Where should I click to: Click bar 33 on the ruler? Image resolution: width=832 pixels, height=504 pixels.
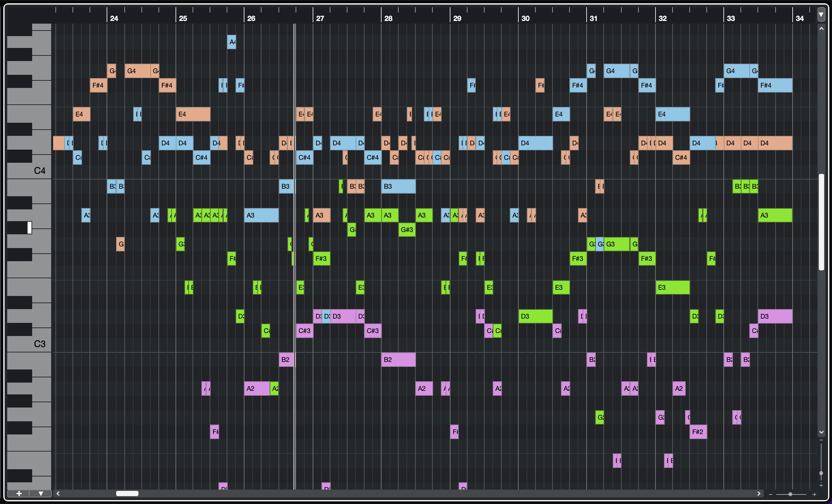point(731,18)
